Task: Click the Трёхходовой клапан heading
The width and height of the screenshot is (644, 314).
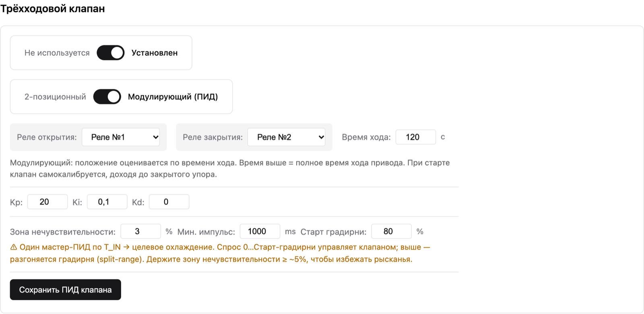Action: click(x=53, y=9)
